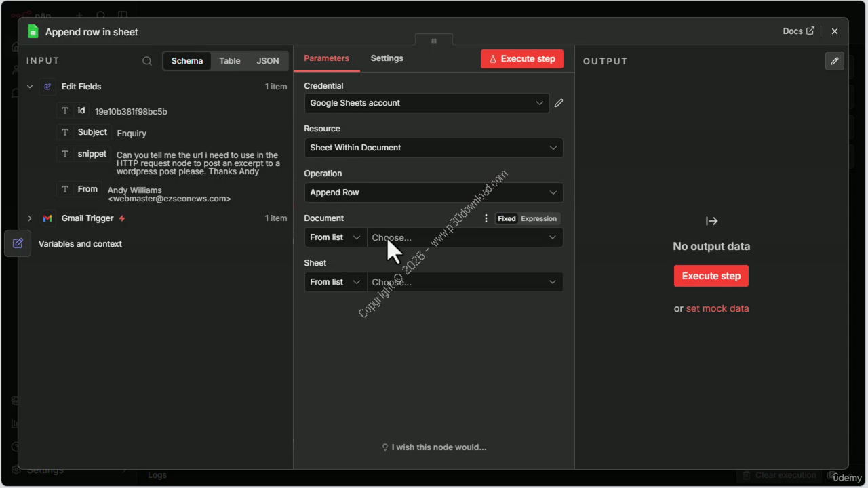The width and height of the screenshot is (868, 488).
Task: Click the snippet field pill
Action: click(x=84, y=154)
